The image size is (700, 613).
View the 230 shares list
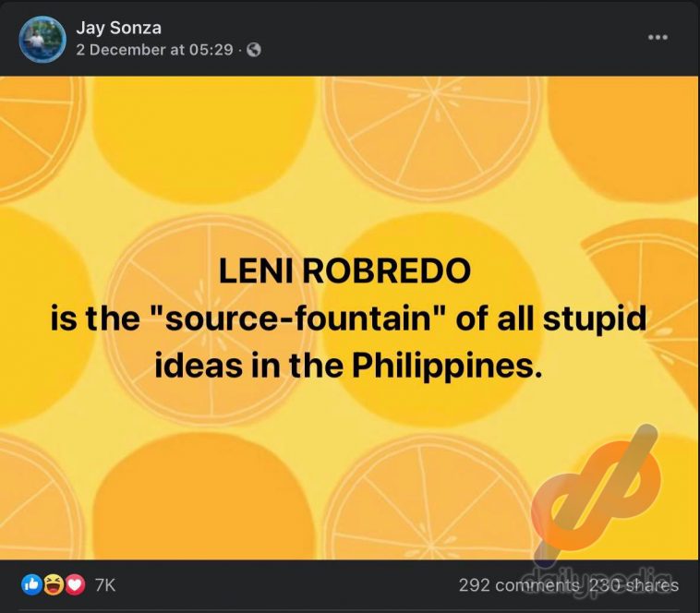coord(634,585)
